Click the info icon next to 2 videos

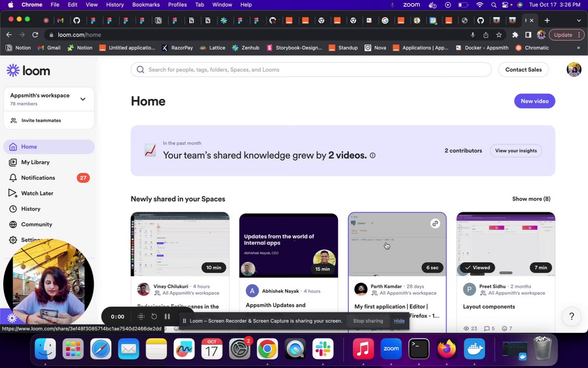point(373,155)
